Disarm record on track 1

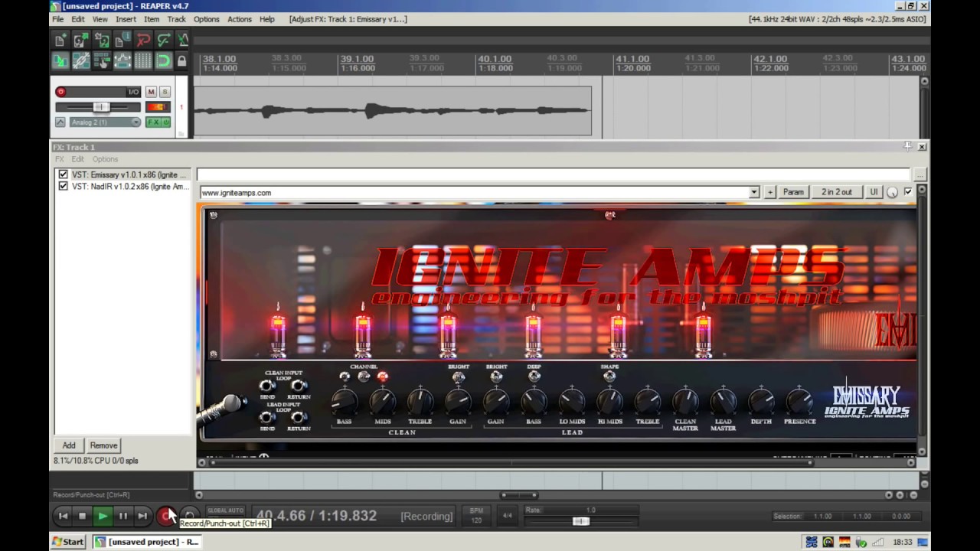pyautogui.click(x=60, y=92)
